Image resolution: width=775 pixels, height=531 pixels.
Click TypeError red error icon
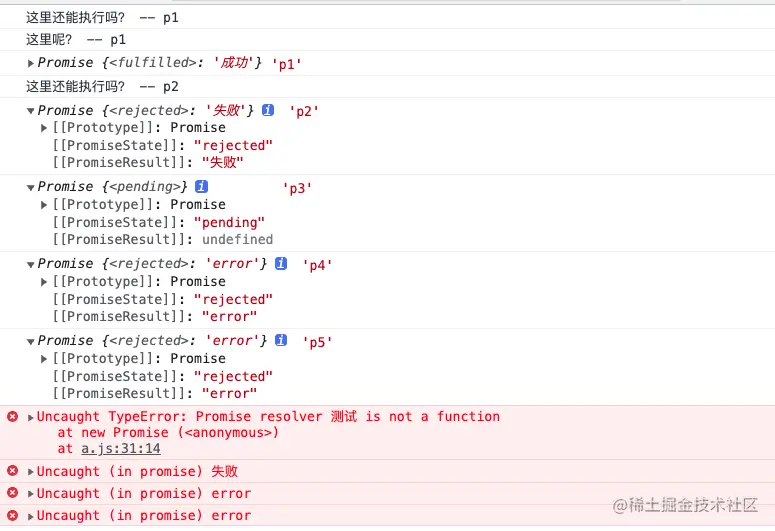point(12,416)
